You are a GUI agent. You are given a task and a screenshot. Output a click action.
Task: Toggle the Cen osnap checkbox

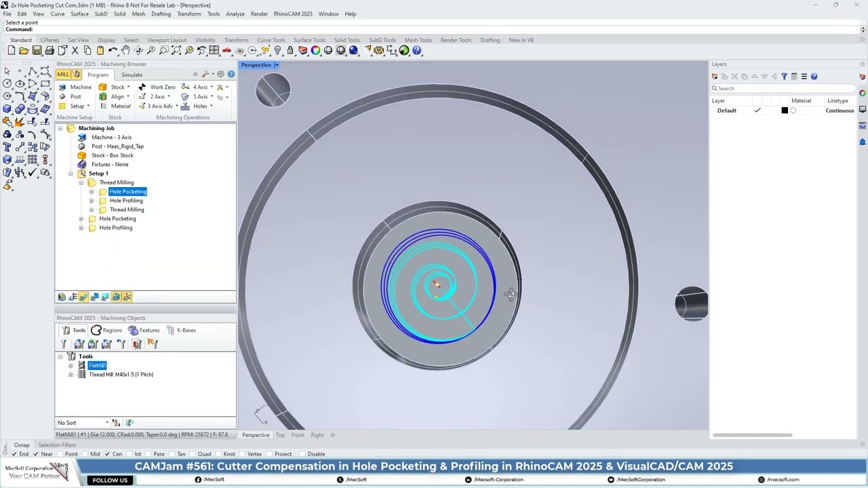coord(107,454)
